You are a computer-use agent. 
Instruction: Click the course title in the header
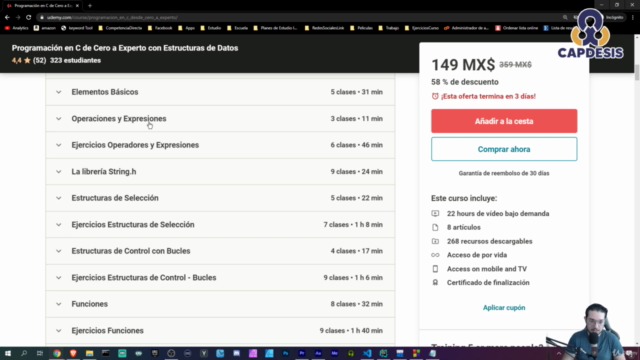125,48
